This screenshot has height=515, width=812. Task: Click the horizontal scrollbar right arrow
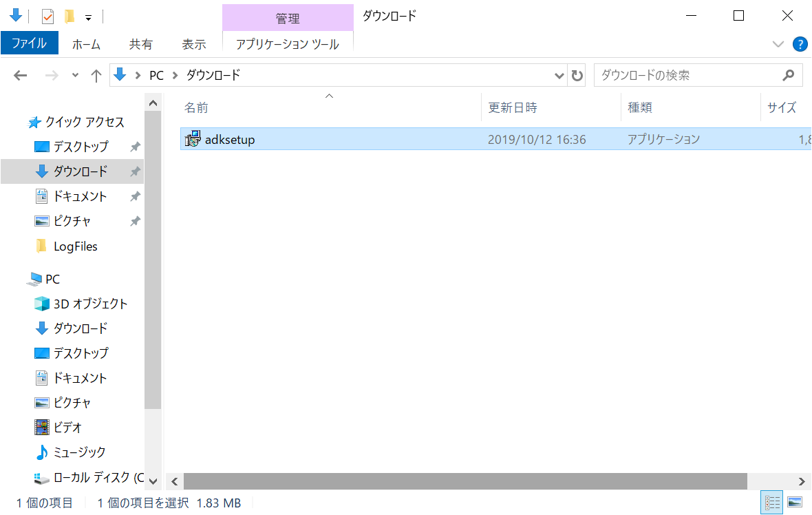point(802,481)
